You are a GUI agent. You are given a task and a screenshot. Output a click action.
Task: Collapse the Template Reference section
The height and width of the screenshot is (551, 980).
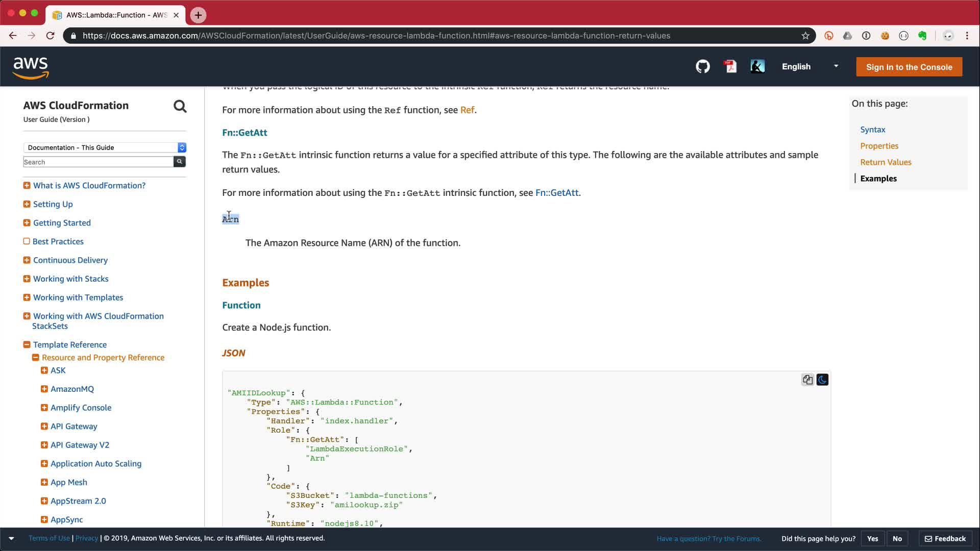click(x=27, y=345)
